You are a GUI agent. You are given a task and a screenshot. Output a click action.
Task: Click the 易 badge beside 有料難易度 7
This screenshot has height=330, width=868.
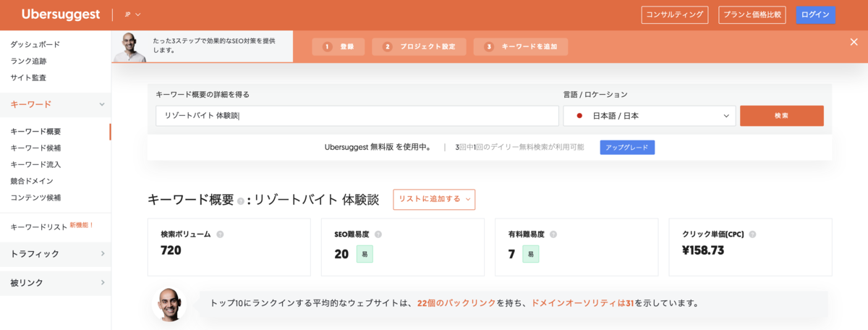tap(531, 254)
